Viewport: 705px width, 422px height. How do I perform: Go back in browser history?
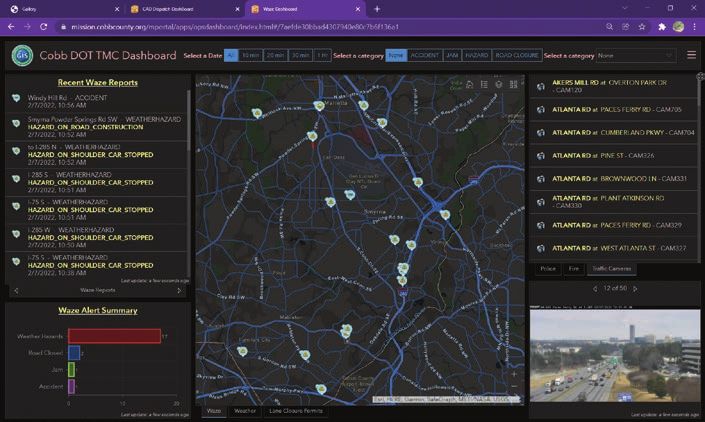click(x=11, y=27)
